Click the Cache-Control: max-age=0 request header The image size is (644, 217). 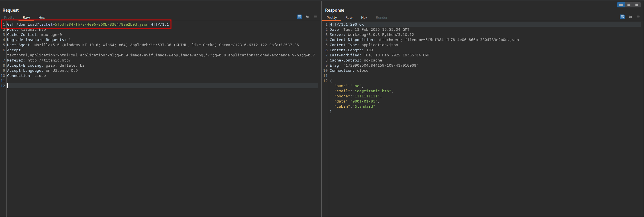click(34, 35)
